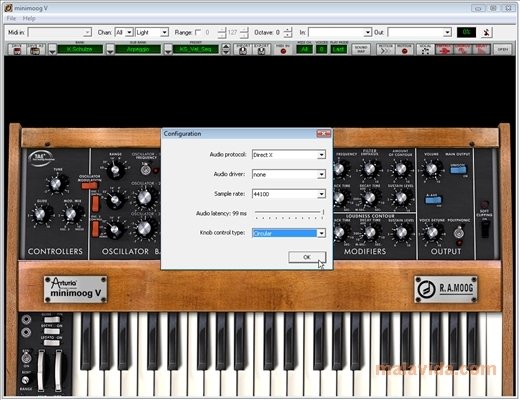This screenshot has height=400, width=520.
Task: Click the Mod Mix knob in Controllers
Action: 70,214
